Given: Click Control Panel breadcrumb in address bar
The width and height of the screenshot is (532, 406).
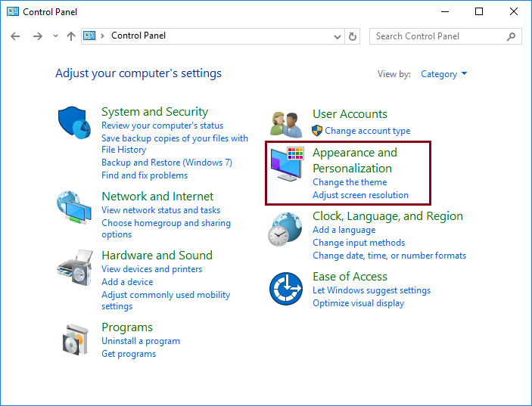Looking at the screenshot, I should tap(138, 36).
